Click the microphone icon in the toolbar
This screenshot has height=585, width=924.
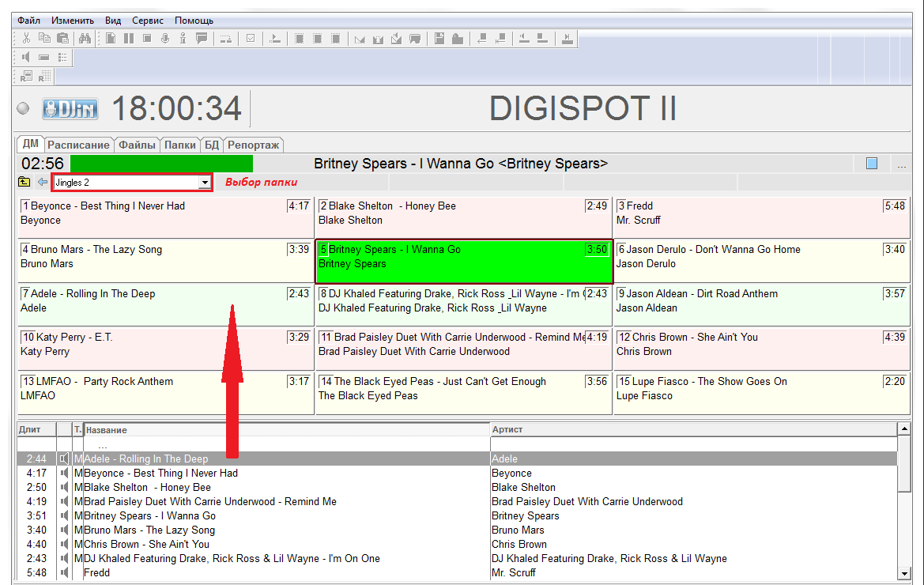point(165,39)
